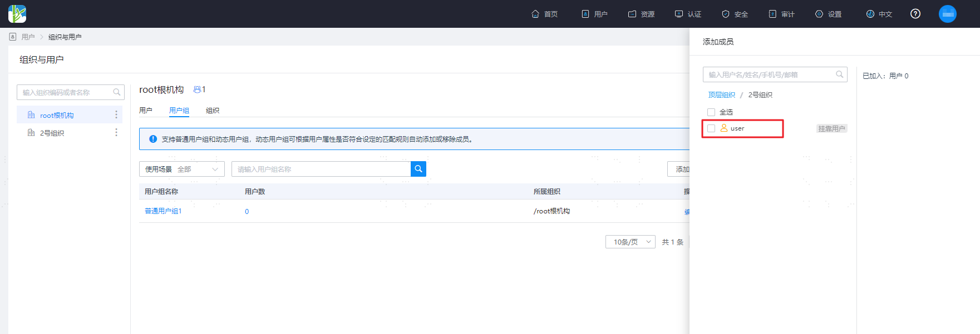The height and width of the screenshot is (334, 980).
Task: Go to 顶层组织 breadcrumb link
Action: pos(722,95)
